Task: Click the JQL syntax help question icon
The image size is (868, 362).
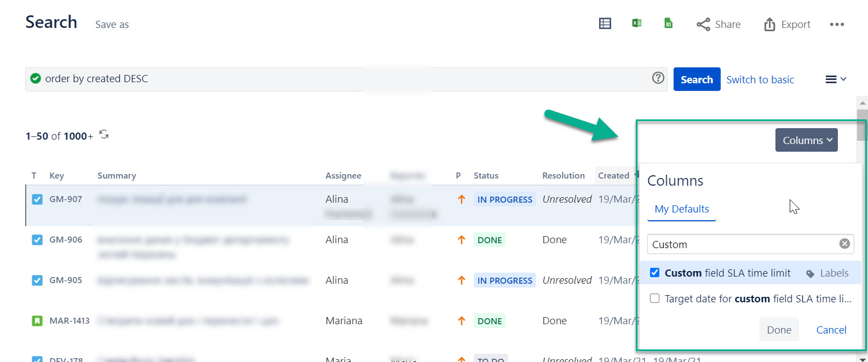Action: 658,78
